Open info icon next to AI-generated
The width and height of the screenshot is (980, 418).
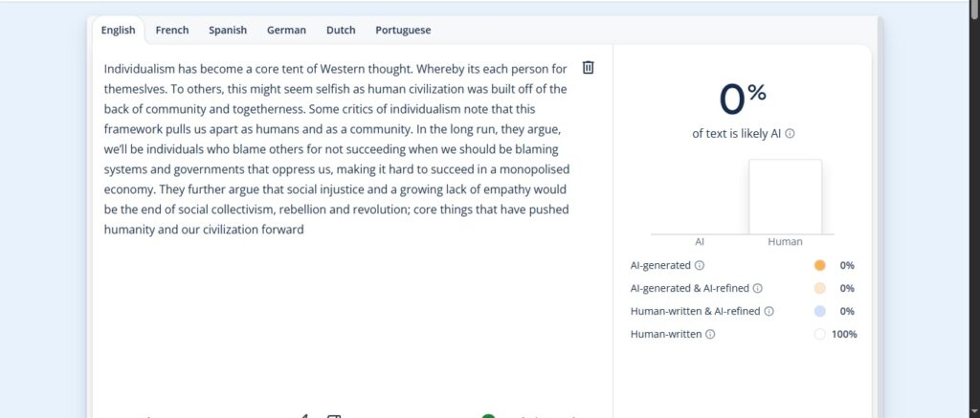(700, 265)
